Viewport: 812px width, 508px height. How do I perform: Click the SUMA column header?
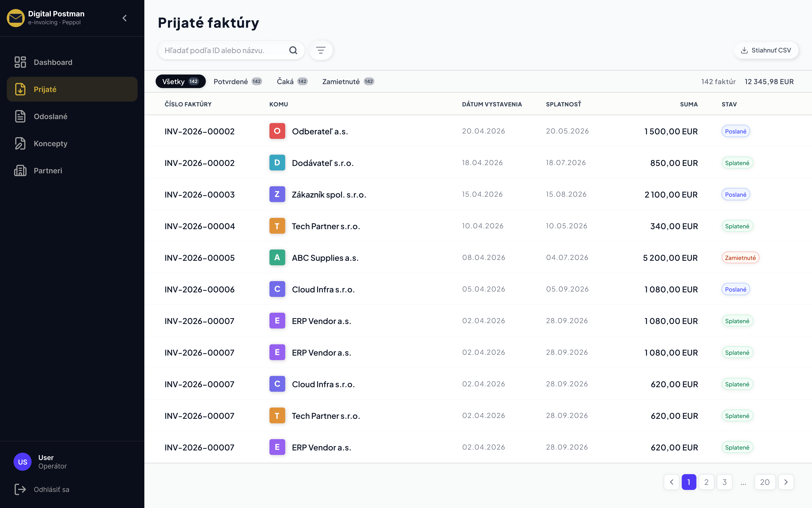[689, 104]
